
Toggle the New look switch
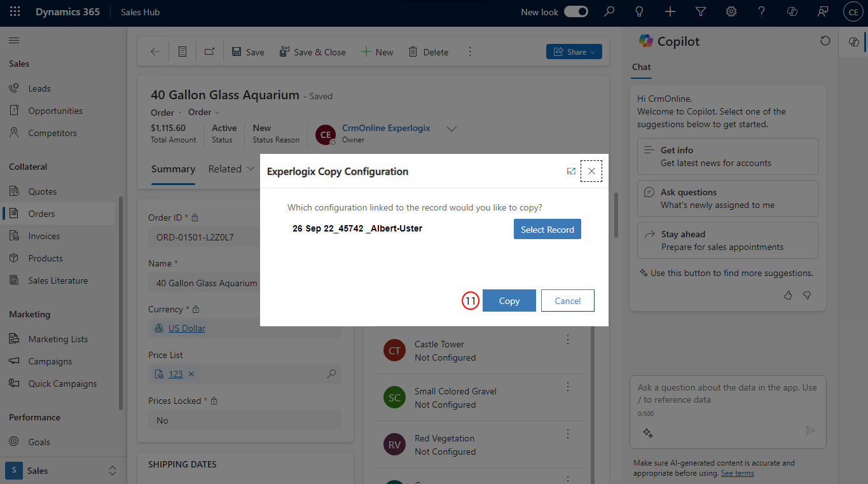(x=576, y=11)
